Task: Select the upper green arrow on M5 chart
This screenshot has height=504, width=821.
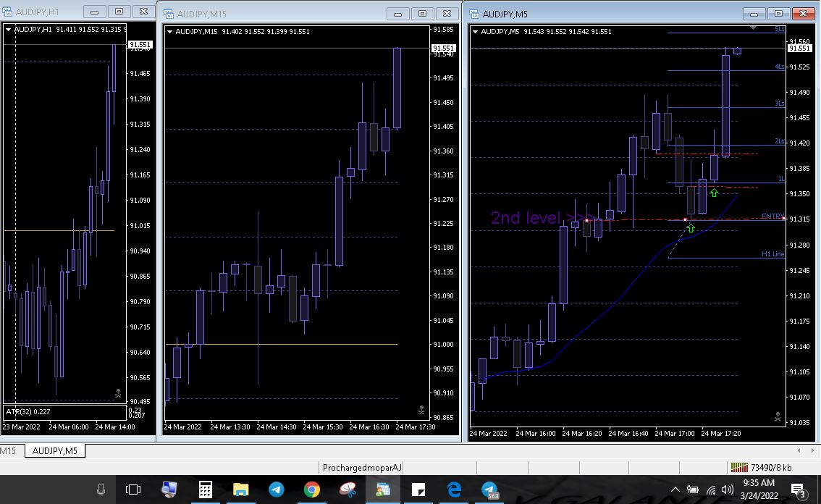Action: 714,193
